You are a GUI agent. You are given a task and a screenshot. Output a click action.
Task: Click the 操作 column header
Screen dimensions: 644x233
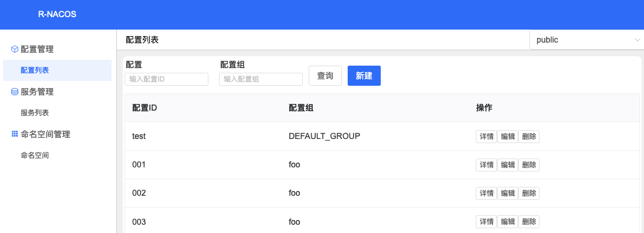484,108
